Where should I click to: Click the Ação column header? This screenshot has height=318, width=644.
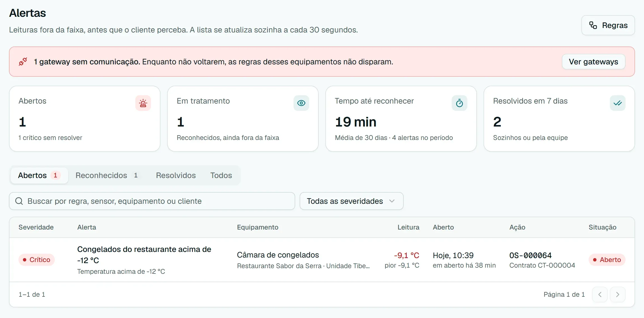tap(517, 227)
